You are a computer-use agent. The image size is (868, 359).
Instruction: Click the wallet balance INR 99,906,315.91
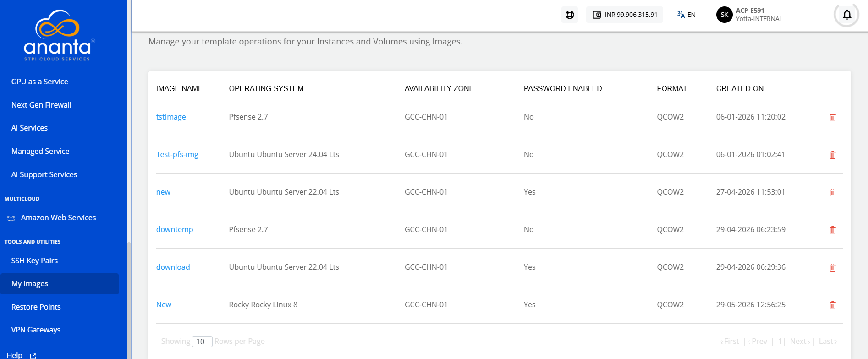625,15
